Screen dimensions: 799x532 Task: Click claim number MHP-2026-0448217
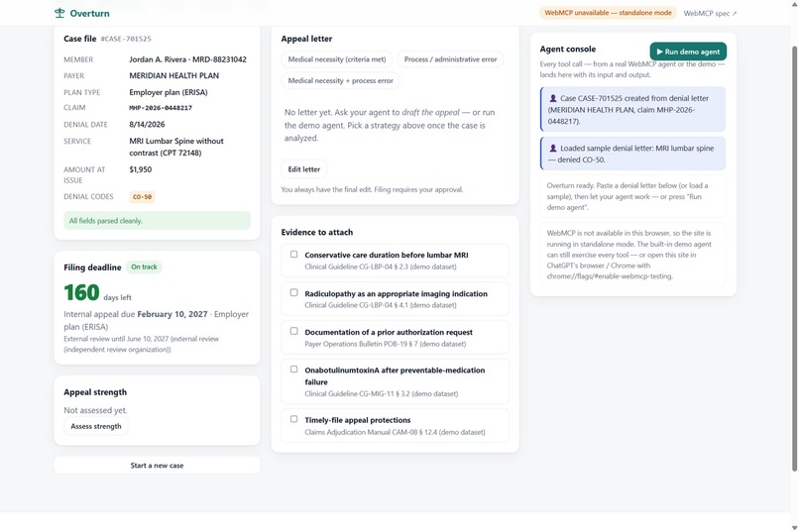pos(161,108)
